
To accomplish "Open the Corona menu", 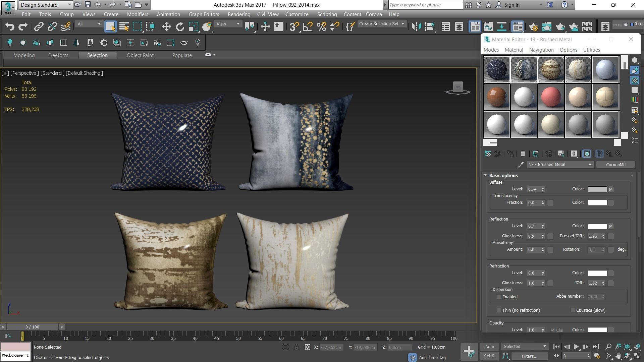I will (x=374, y=14).
